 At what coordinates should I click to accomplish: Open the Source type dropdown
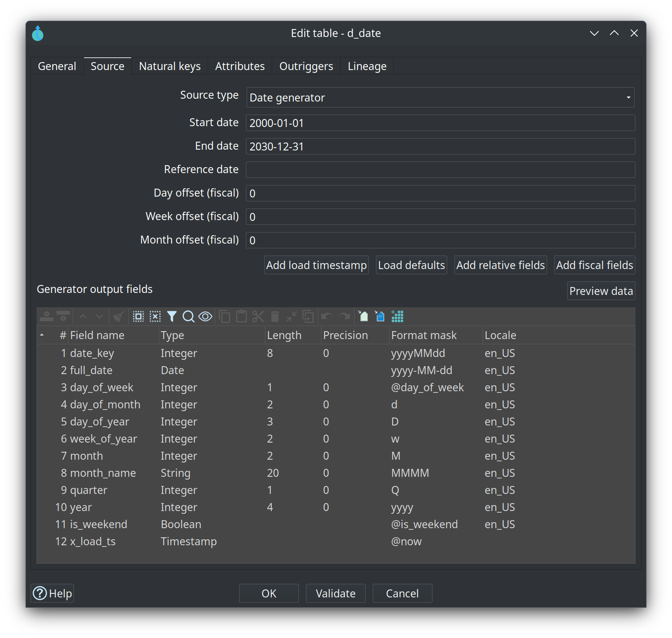(x=440, y=98)
